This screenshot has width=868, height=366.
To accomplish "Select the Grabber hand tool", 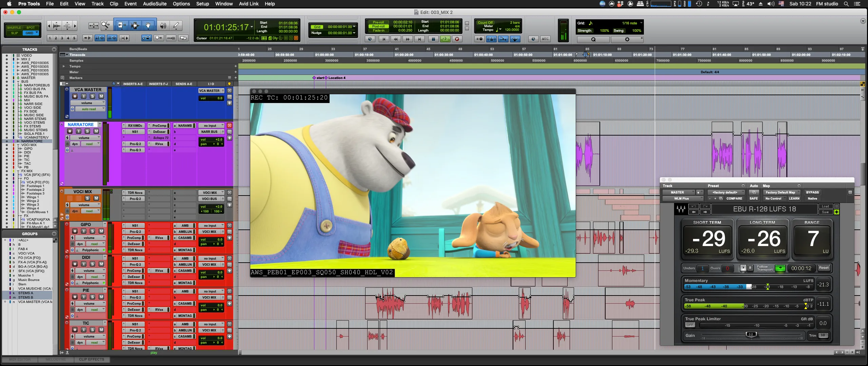I will click(x=149, y=25).
